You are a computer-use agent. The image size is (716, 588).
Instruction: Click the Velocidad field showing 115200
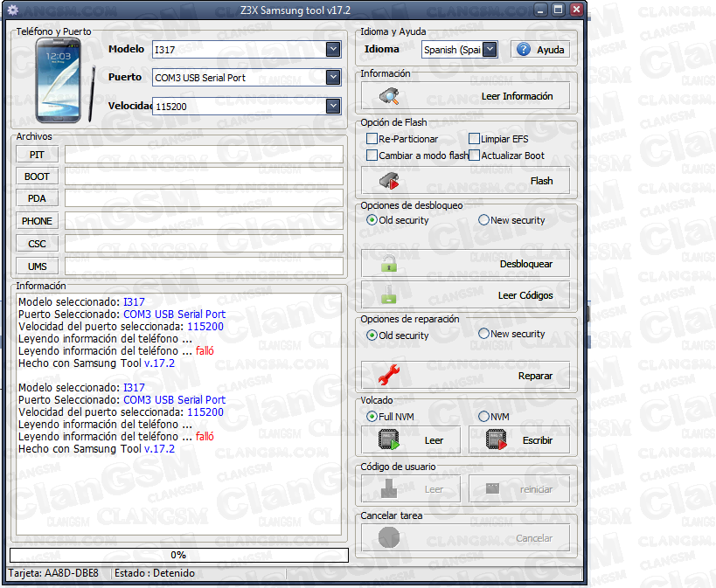click(x=247, y=107)
